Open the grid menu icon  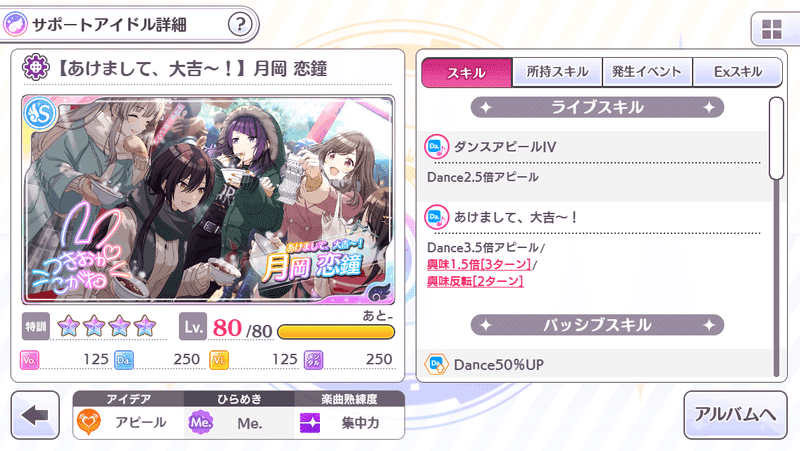pyautogui.click(x=771, y=30)
